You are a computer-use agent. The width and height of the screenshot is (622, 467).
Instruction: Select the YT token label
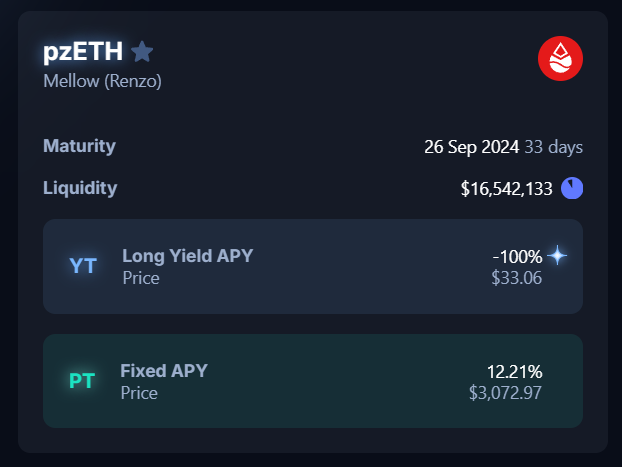tap(83, 266)
